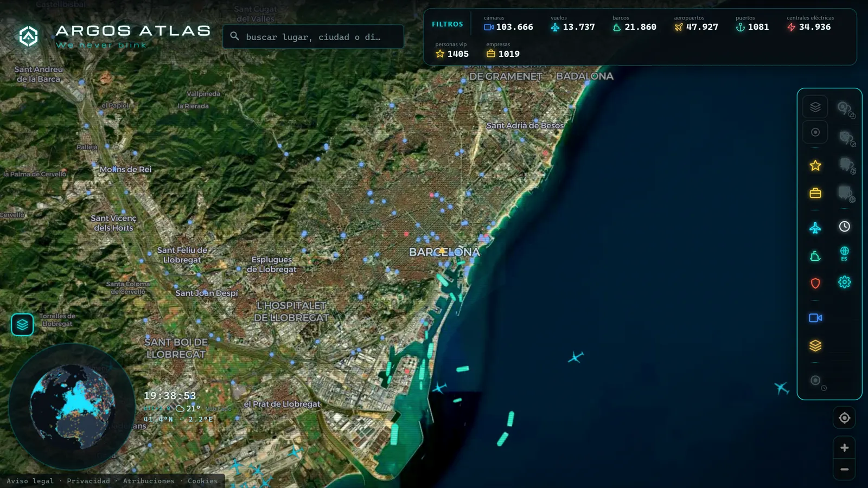The width and height of the screenshot is (868, 488).
Task: Click the Argos Atlas logo icon
Action: [x=28, y=36]
